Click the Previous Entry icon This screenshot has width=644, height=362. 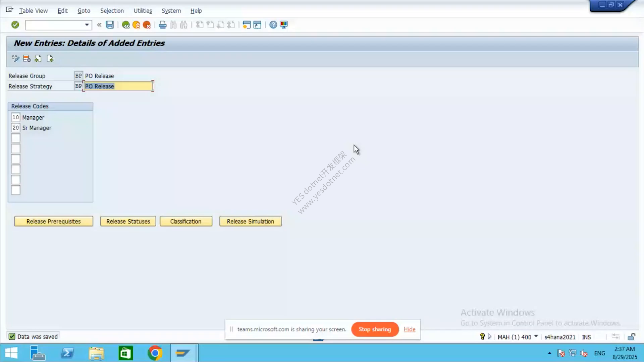click(38, 59)
